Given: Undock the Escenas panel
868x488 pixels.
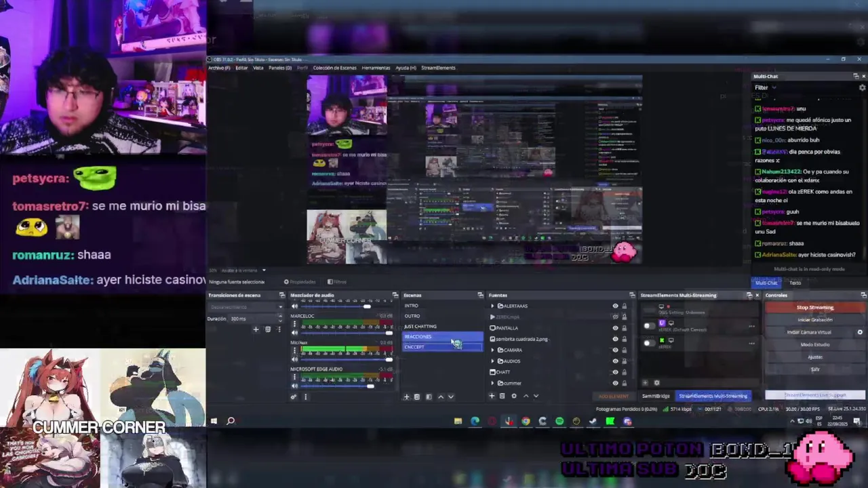Looking at the screenshot, I should (480, 296).
